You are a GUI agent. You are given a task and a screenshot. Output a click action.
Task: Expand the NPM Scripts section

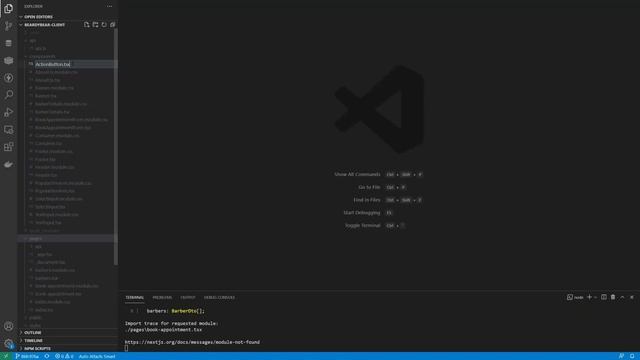[x=37, y=349]
